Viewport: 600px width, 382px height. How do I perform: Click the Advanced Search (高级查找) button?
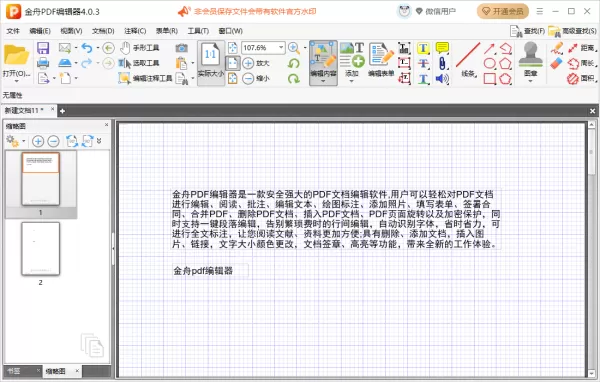coord(572,31)
